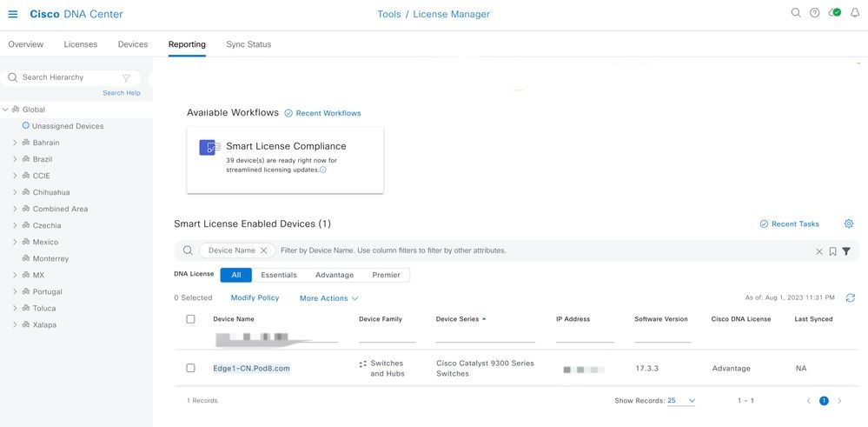This screenshot has height=427, width=868.
Task: Open table settings gear icon
Action: (x=849, y=224)
